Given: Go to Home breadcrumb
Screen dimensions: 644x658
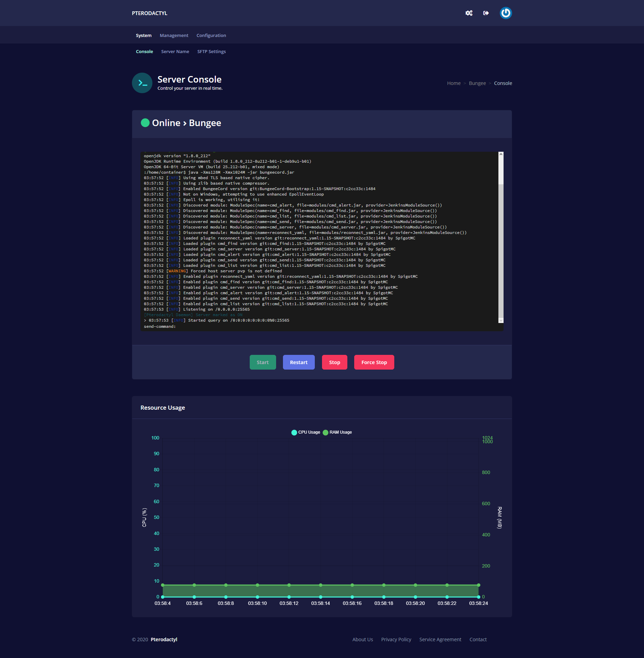Looking at the screenshot, I should 454,83.
